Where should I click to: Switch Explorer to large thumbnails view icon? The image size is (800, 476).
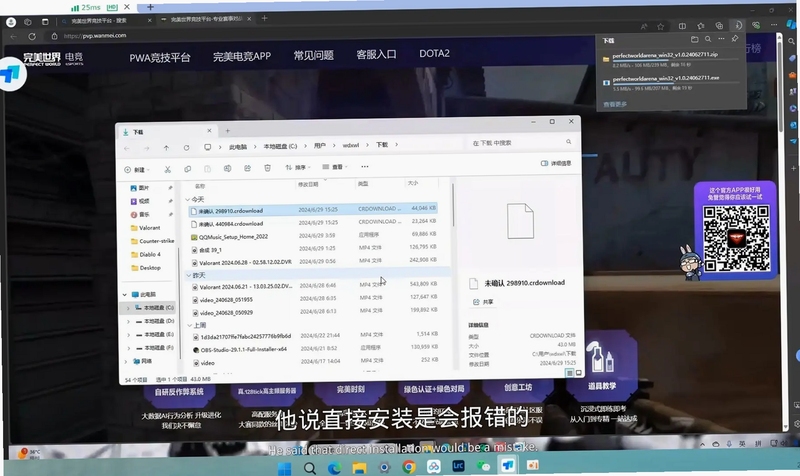tap(579, 373)
